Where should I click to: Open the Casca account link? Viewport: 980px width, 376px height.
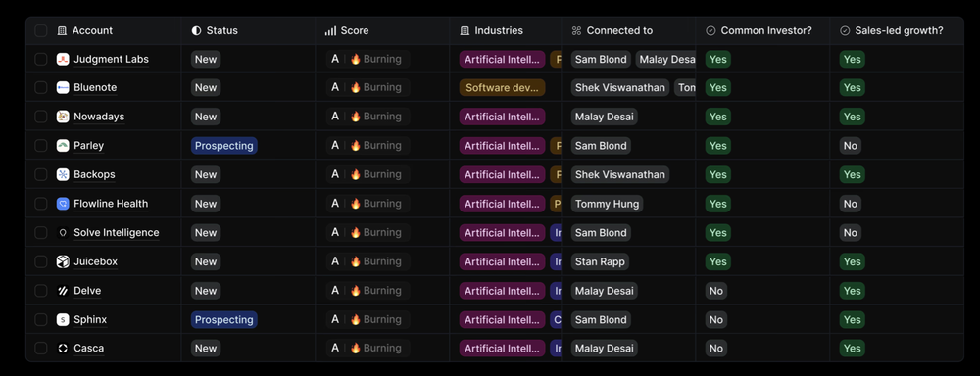(x=89, y=349)
